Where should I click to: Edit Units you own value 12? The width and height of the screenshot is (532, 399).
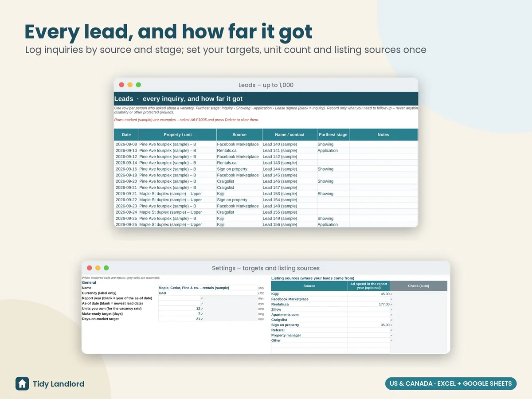(x=179, y=309)
